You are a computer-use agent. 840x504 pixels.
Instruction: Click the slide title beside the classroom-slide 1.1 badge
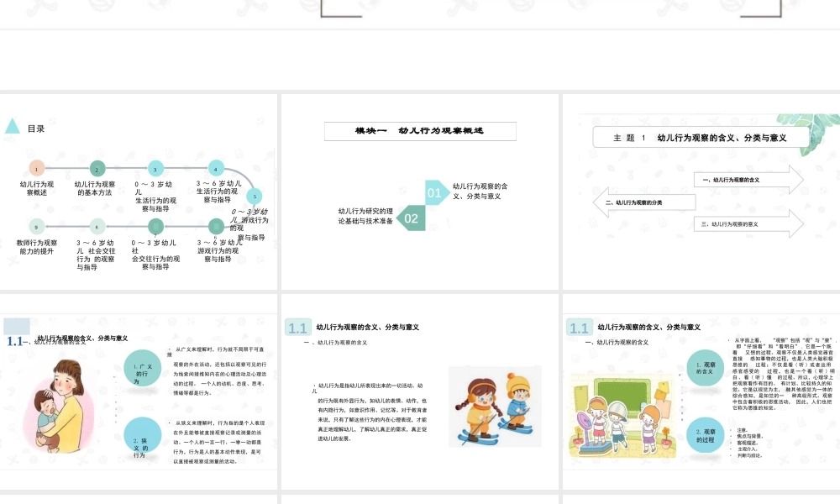point(648,327)
